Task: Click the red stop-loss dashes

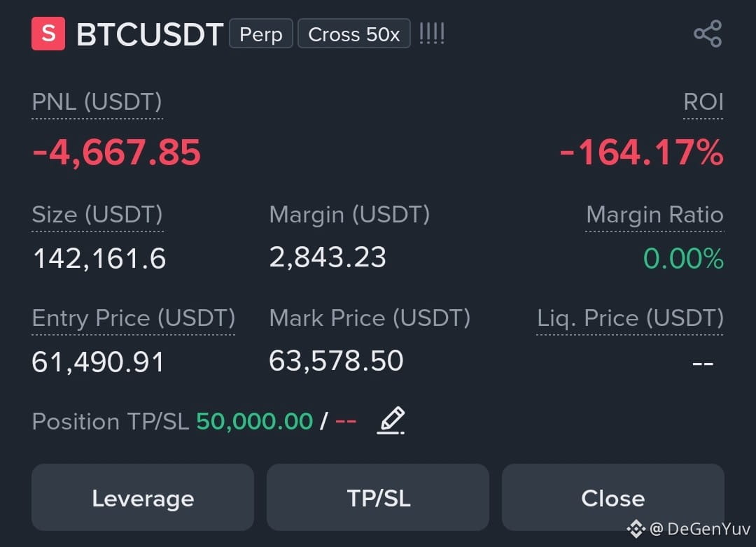Action: click(346, 421)
